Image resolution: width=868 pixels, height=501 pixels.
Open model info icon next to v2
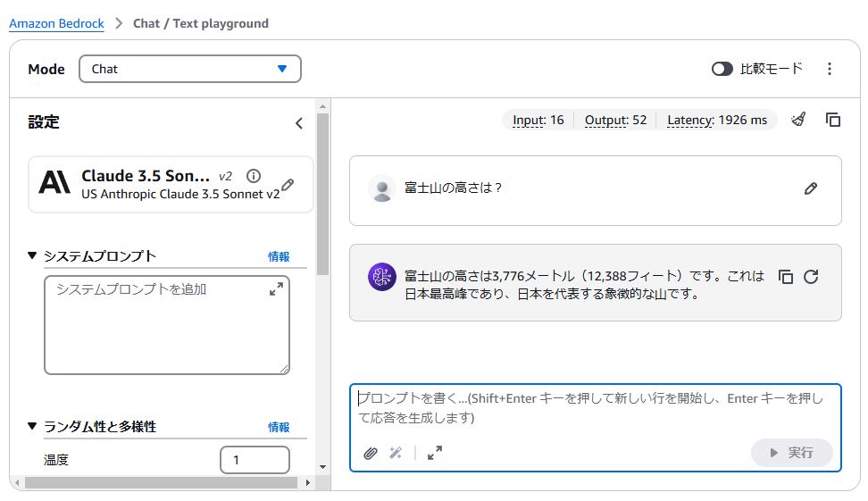[254, 176]
